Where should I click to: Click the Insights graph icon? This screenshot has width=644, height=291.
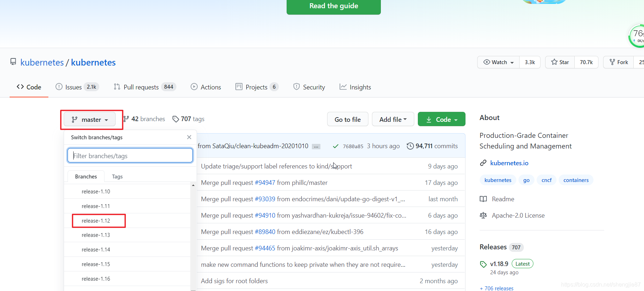click(343, 87)
